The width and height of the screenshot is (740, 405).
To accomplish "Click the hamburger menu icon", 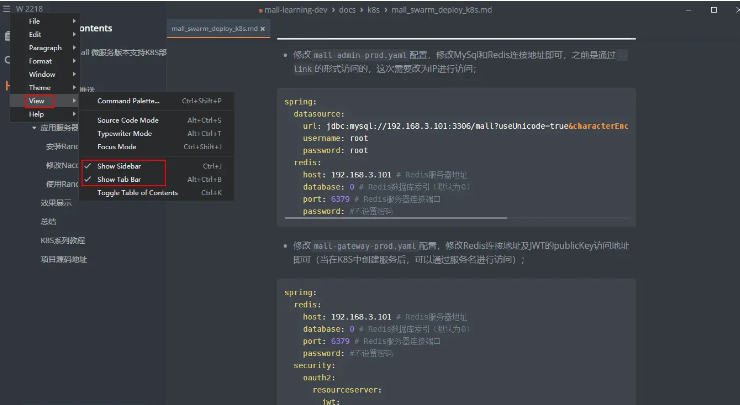I will (x=6, y=8).
